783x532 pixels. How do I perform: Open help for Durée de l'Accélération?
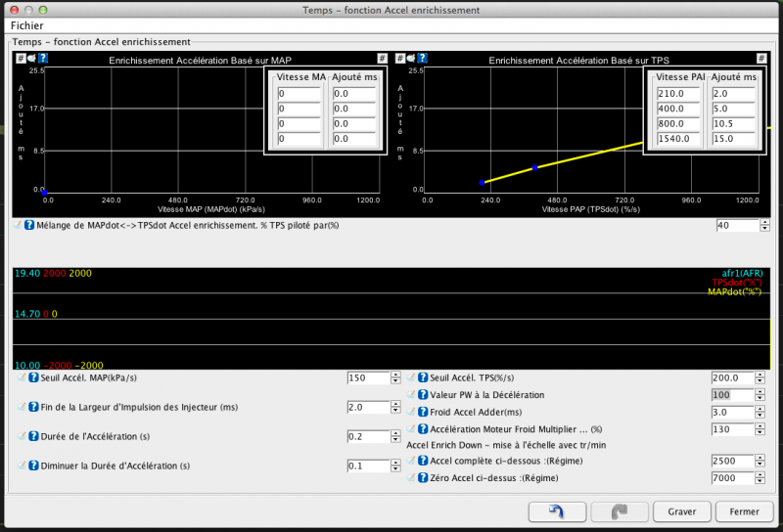tap(33, 436)
